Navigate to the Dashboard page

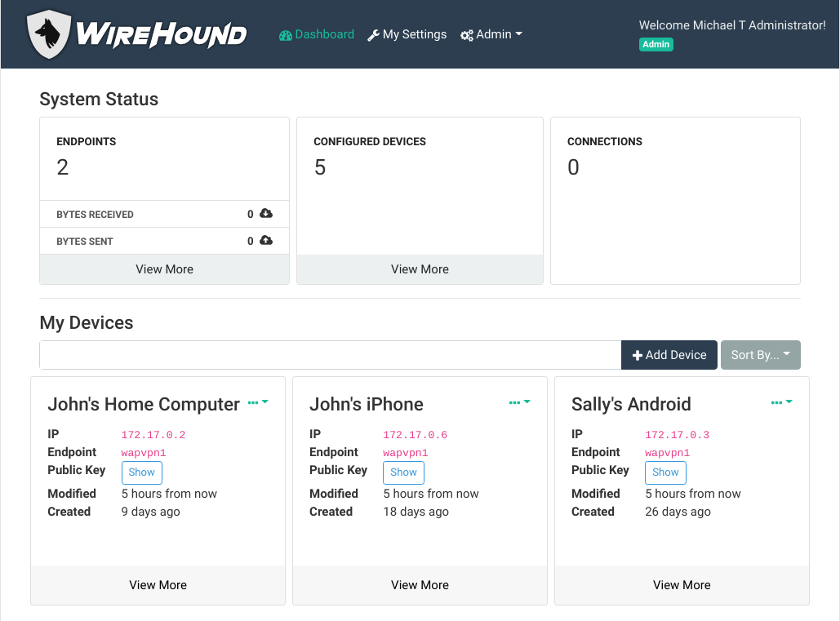(x=323, y=34)
